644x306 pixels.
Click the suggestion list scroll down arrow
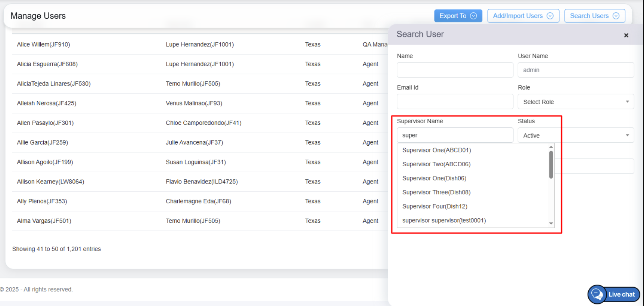click(x=551, y=223)
